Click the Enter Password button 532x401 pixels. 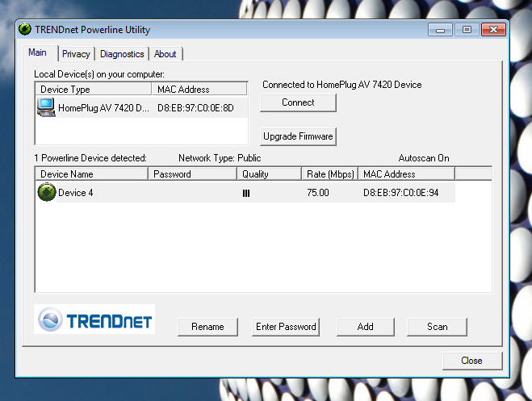(x=286, y=327)
